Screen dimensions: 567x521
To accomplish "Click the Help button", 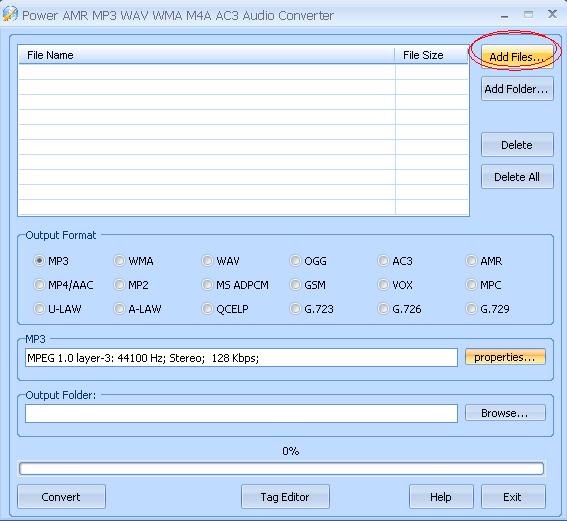I will point(441,497).
